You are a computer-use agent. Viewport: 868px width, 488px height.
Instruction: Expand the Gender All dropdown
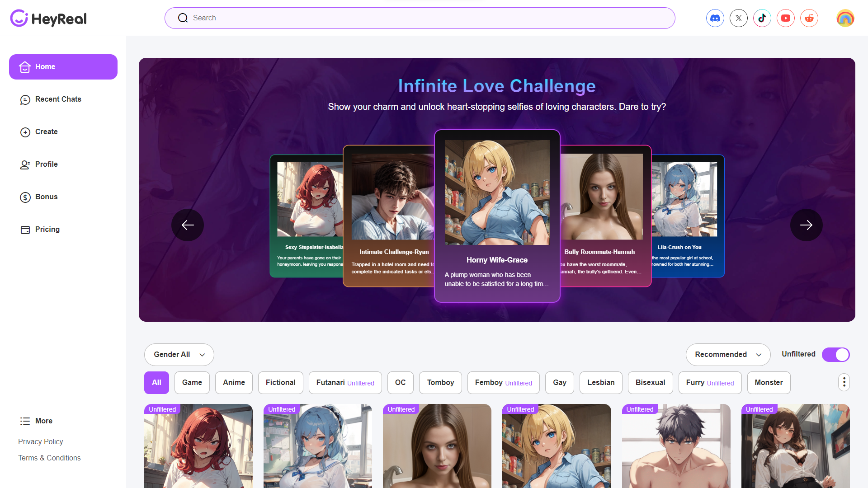coord(179,355)
